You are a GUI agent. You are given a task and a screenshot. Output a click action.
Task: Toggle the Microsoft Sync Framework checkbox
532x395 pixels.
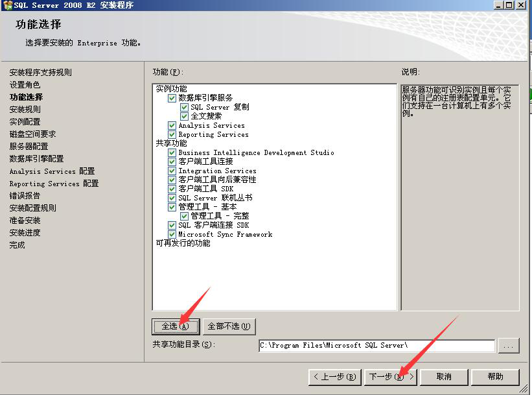tap(172, 234)
